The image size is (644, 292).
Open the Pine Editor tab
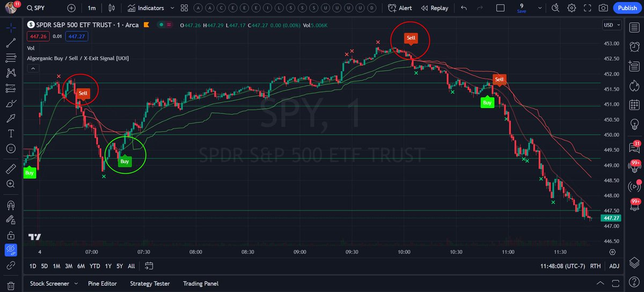pyautogui.click(x=103, y=283)
